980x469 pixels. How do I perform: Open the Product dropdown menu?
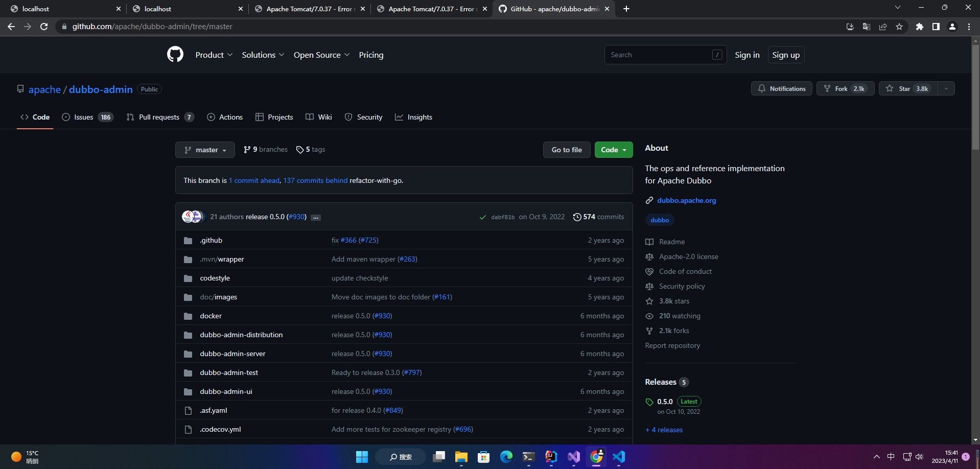tap(214, 55)
